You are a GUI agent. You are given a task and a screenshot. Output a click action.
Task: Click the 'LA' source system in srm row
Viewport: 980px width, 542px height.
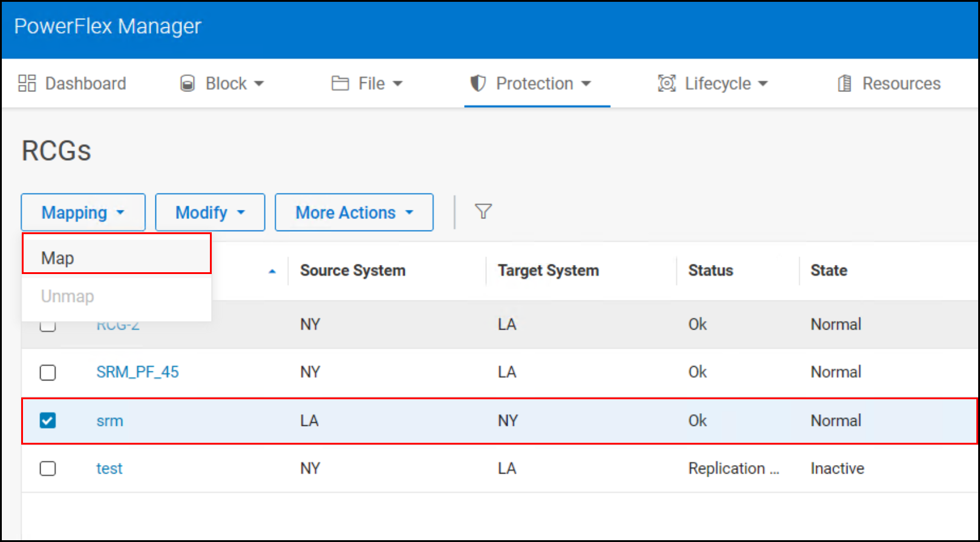309,420
